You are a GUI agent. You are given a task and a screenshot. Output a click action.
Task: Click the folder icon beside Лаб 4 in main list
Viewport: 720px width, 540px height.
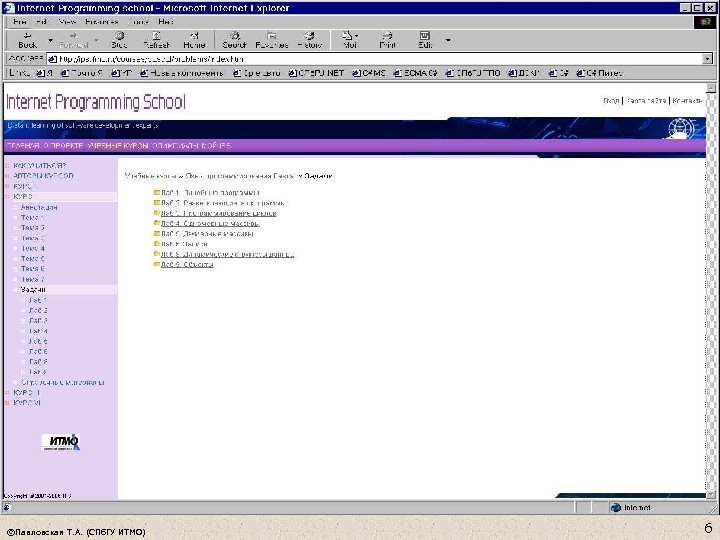tap(157, 223)
